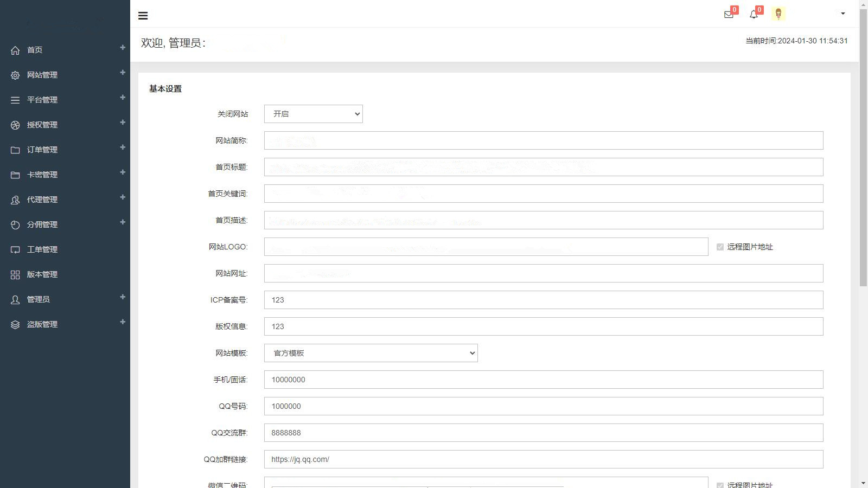Click the 网站管理 gear icon
The height and width of the screenshot is (488, 868).
click(15, 75)
